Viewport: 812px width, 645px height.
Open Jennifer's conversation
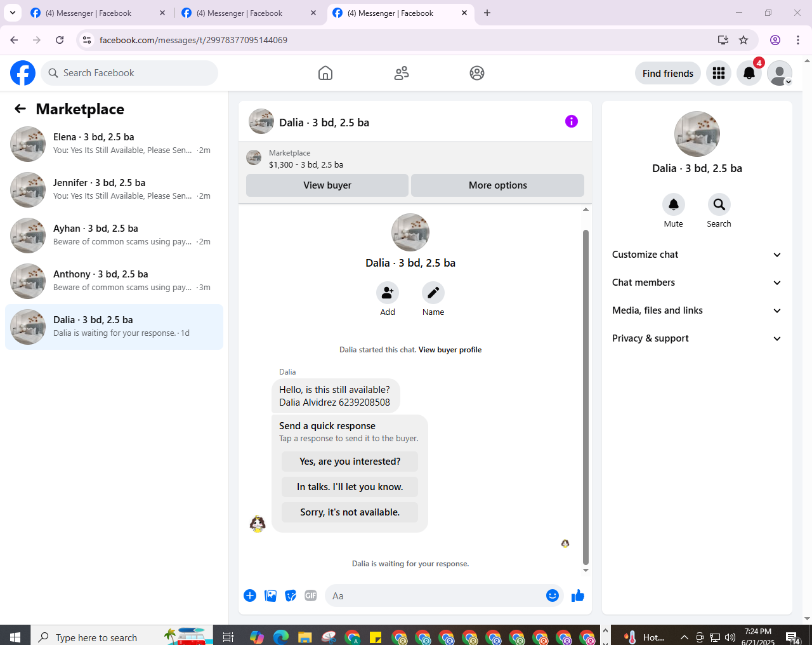point(114,190)
